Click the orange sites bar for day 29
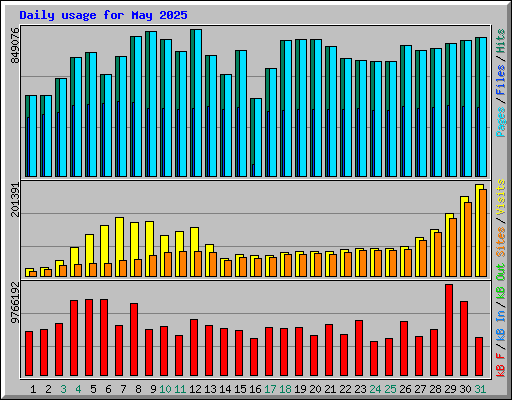512x400 pixels. click(453, 247)
